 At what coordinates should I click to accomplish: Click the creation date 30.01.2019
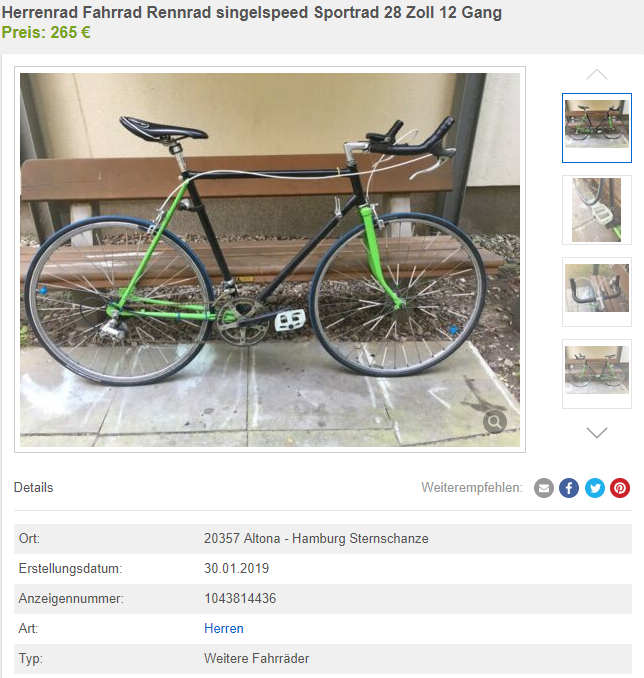tap(237, 569)
